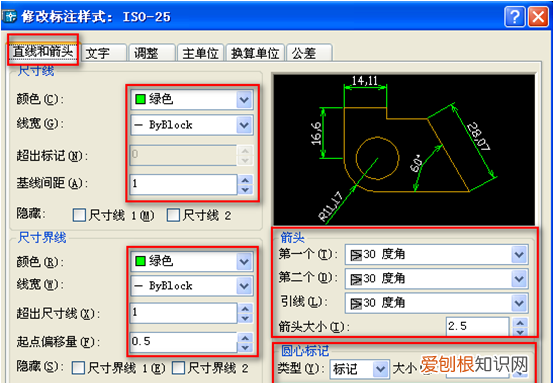The width and height of the screenshot is (554, 383).
Task: Click the dialog Help question-mark button
Action: click(514, 17)
